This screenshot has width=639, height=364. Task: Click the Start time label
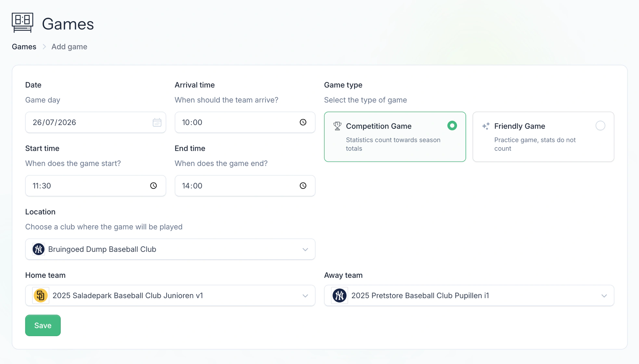42,148
